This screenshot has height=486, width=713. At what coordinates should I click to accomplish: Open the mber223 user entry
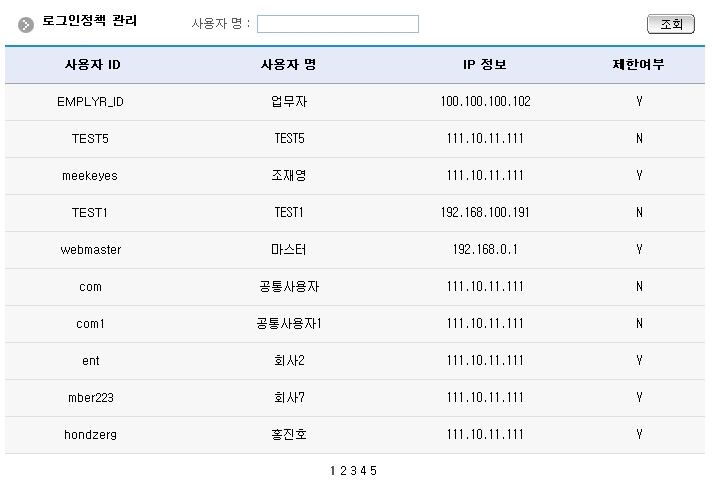(x=90, y=398)
